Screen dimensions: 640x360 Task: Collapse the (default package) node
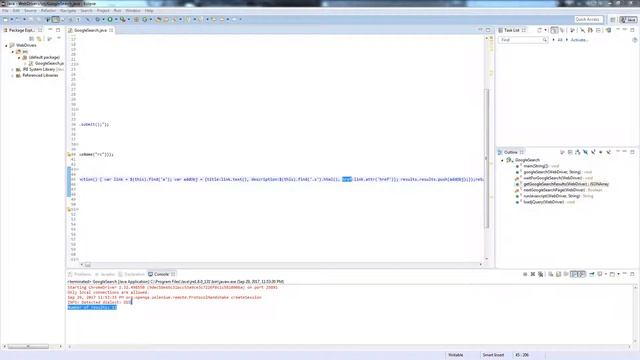[19, 58]
